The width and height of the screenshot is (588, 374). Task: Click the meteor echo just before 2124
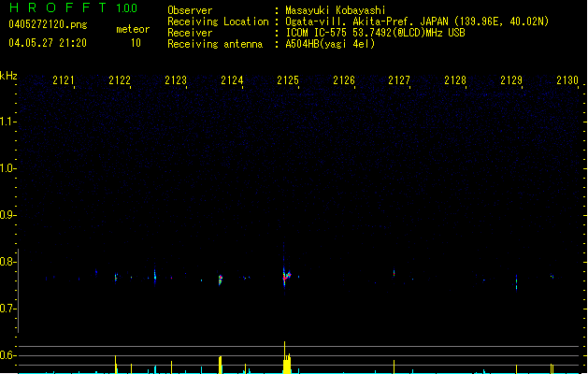(x=221, y=280)
